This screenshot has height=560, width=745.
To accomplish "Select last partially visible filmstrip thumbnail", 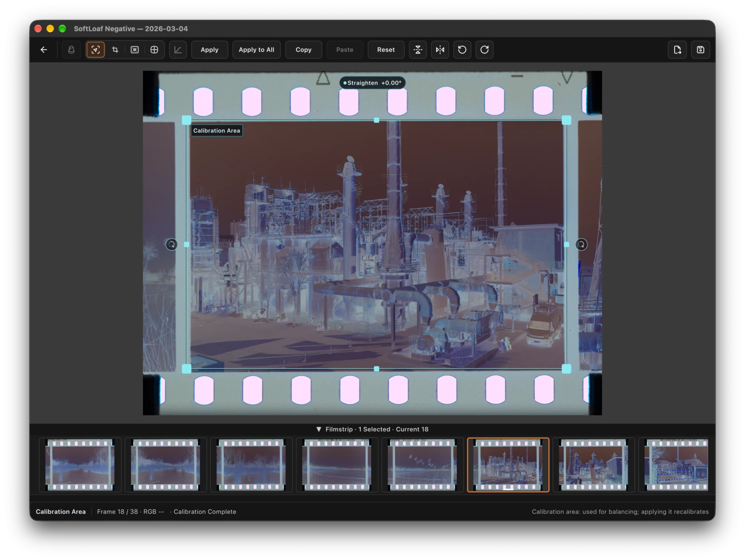I will coord(674,465).
